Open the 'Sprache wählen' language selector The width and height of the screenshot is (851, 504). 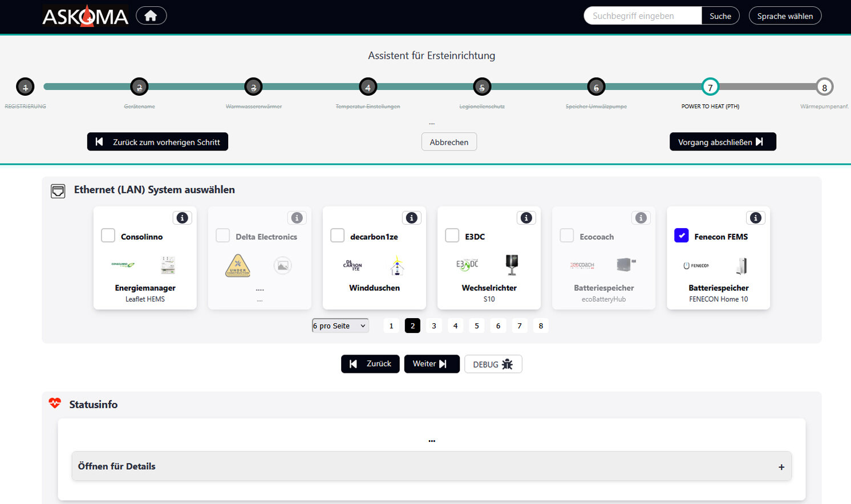[x=785, y=16]
